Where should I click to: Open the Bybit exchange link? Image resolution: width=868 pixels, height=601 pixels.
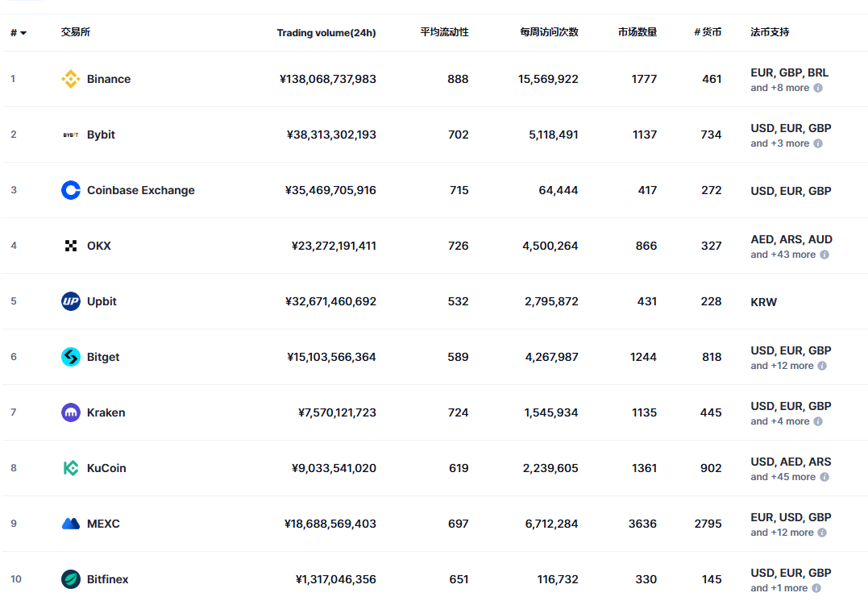tap(101, 135)
